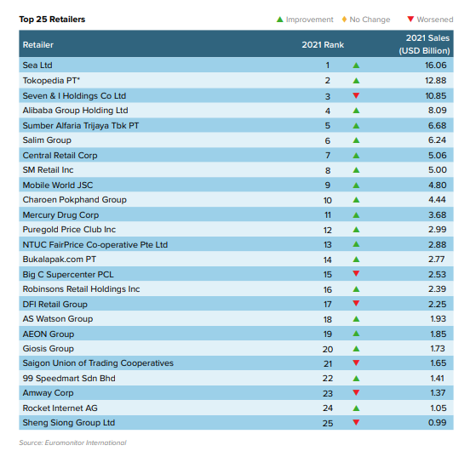Click the green arrow in Bukalapak.com PT row
Image resolution: width=476 pixels, height=451 pixels.
(x=356, y=260)
